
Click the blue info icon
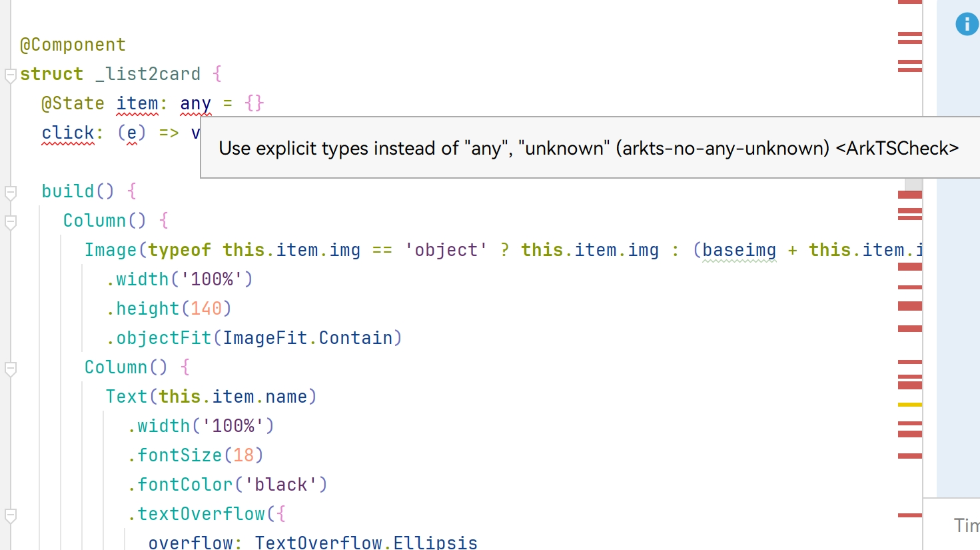click(x=967, y=24)
